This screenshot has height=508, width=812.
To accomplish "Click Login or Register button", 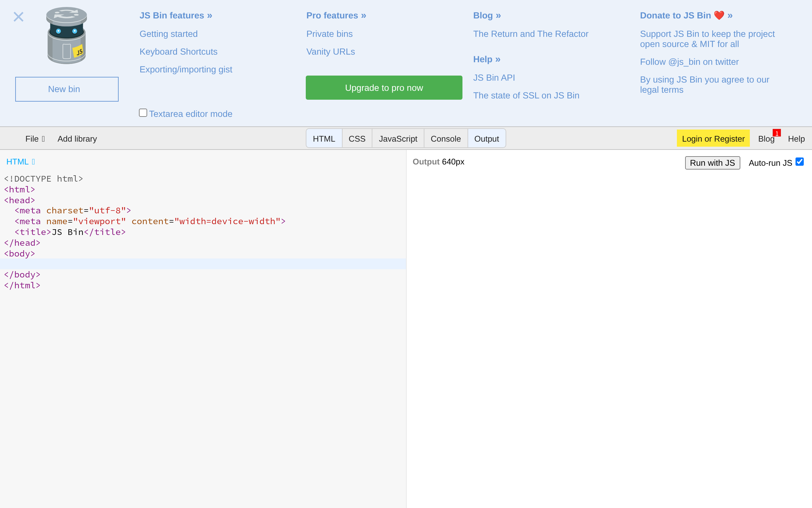I will (713, 138).
